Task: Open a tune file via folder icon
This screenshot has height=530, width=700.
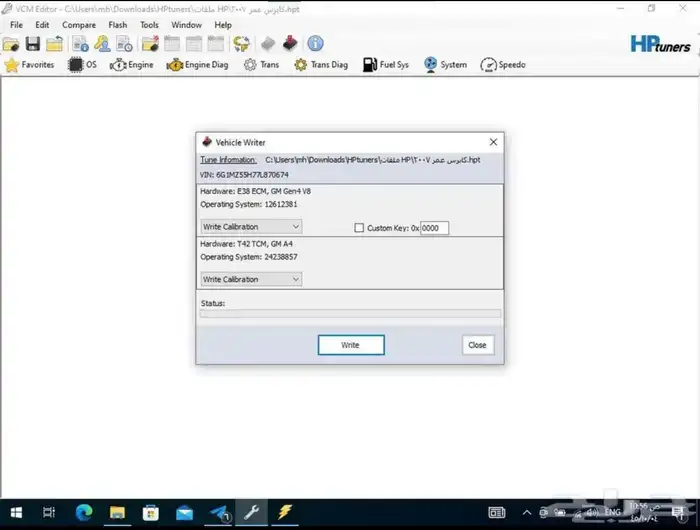Action: 11,44
